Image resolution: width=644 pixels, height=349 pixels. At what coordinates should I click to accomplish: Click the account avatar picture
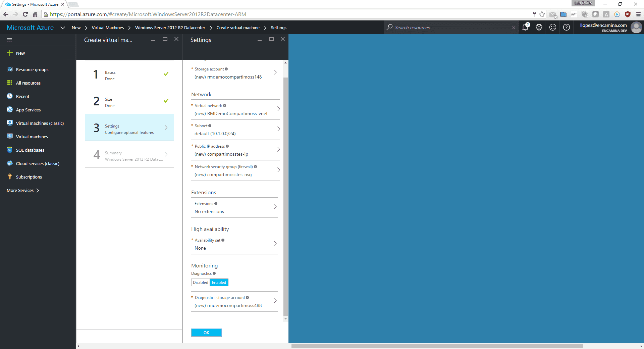(x=636, y=27)
